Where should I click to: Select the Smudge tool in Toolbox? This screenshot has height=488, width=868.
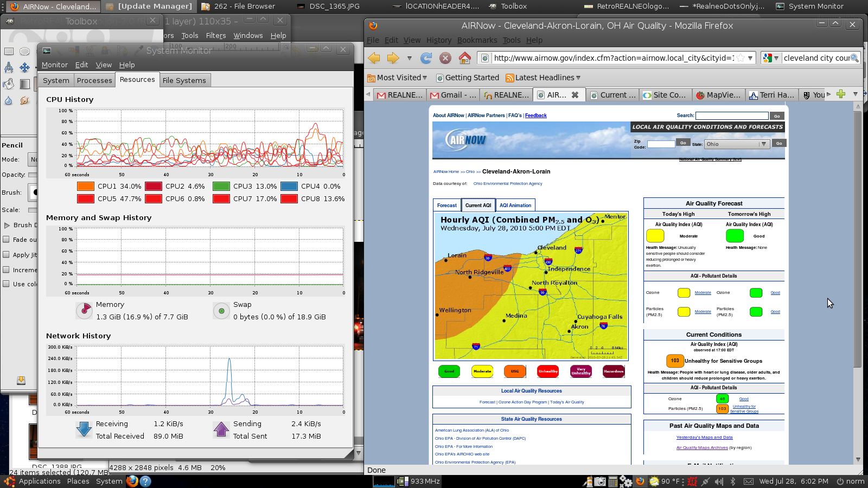click(24, 100)
